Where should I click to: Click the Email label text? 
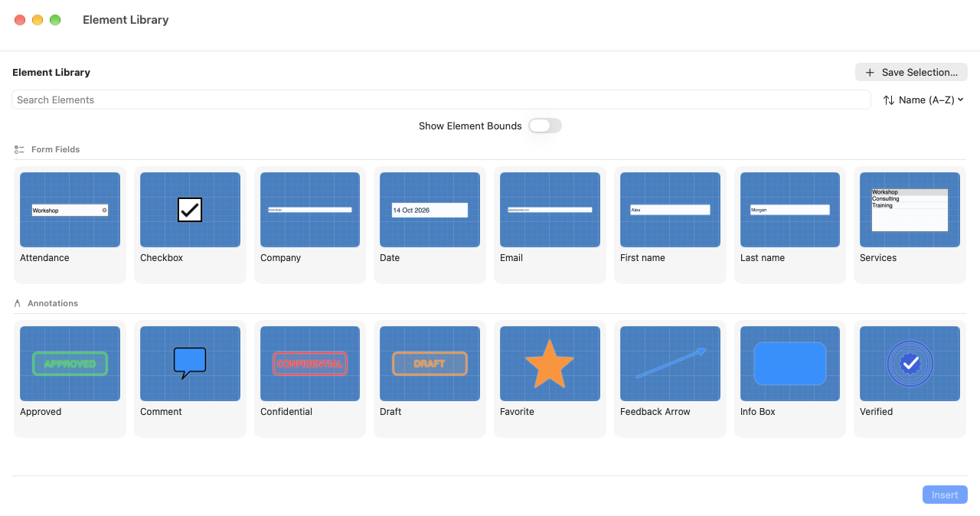[511, 258]
